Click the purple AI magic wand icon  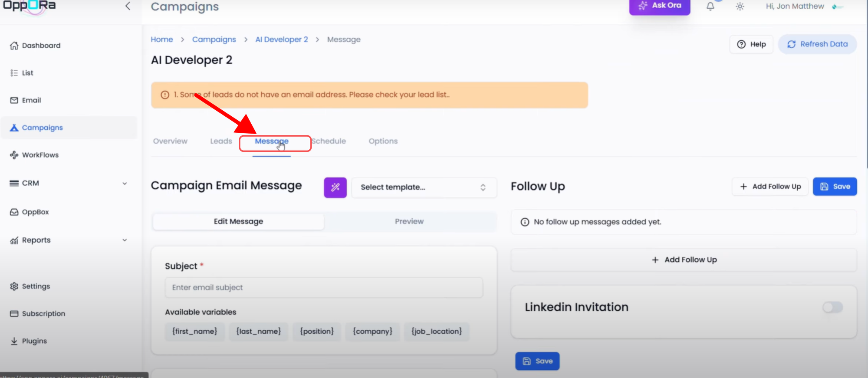click(335, 187)
